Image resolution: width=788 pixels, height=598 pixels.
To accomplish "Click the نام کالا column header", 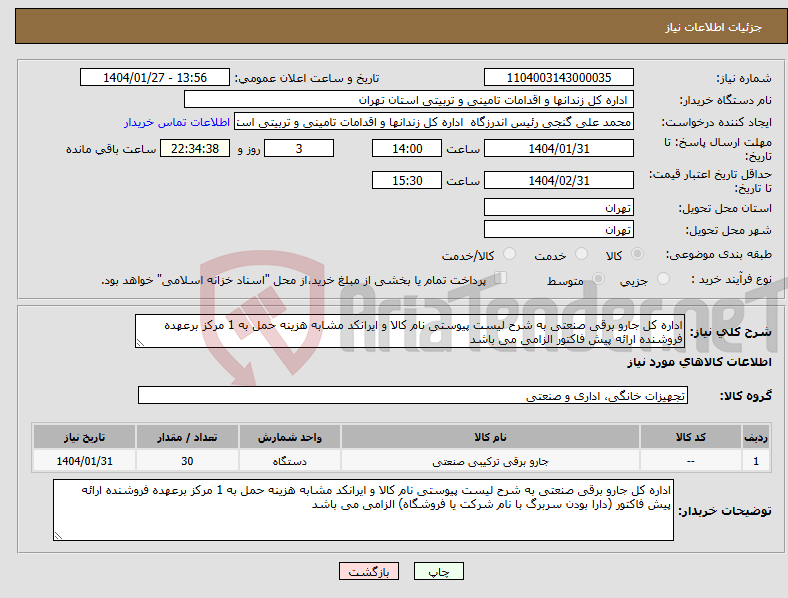I will point(490,437).
